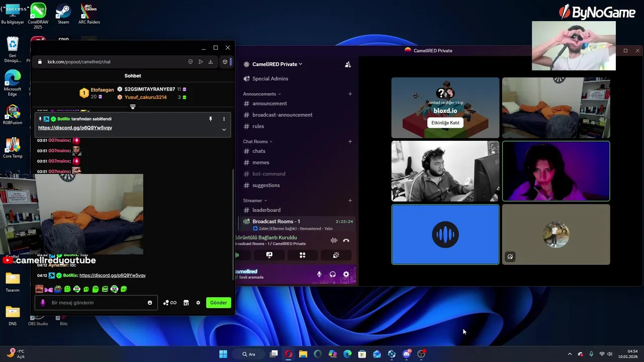The width and height of the screenshot is (644, 362).
Task: Select the bedroom camera video tile
Action: point(556,108)
